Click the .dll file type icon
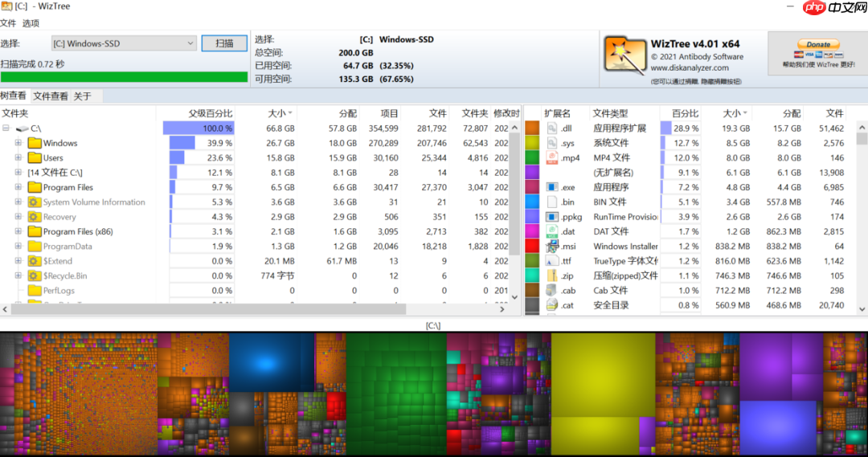Screen dimensions: 868x457 click(x=552, y=128)
